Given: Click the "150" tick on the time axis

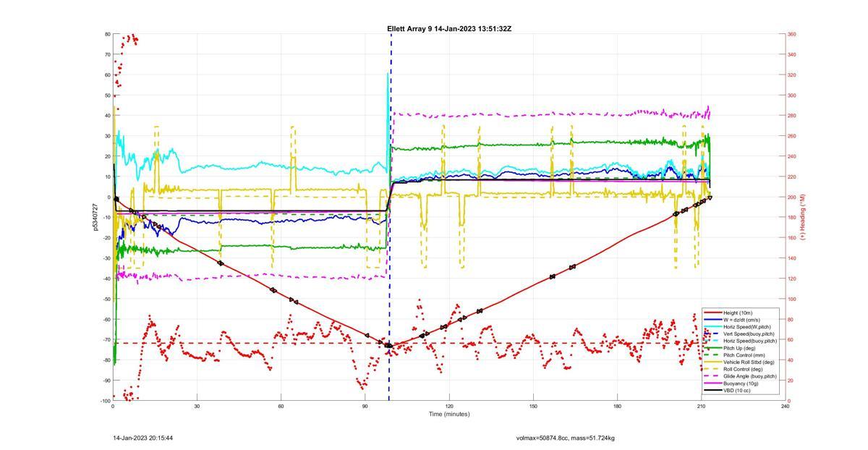Looking at the screenshot, I should pos(533,407).
